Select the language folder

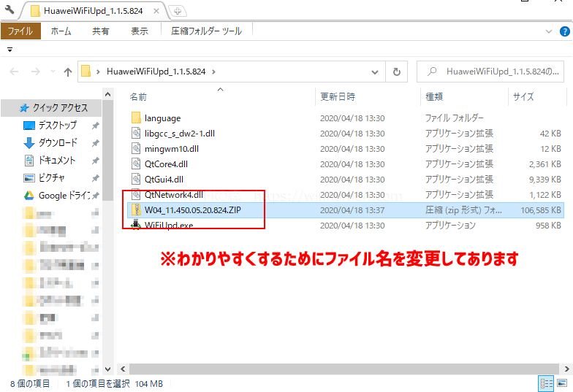pyautogui.click(x=162, y=118)
